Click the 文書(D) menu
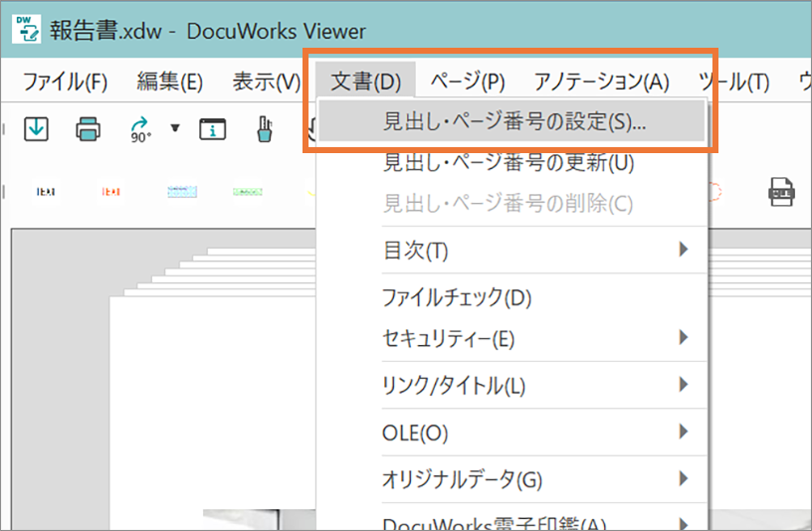The image size is (812, 531). click(365, 82)
